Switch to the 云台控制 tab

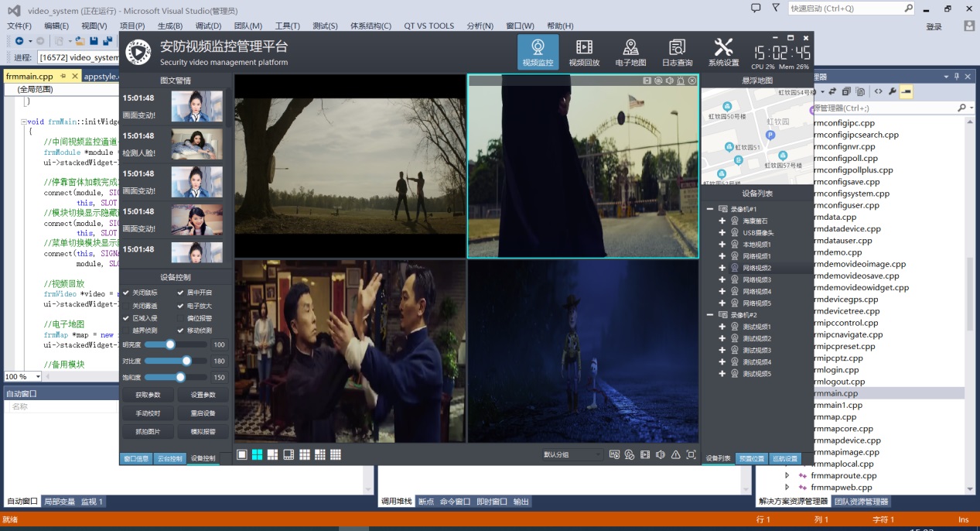tap(169, 459)
